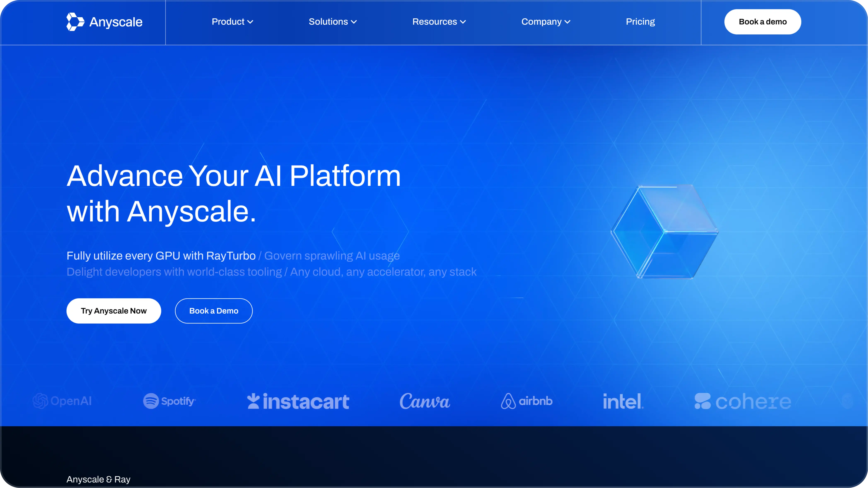Viewport: 868px width, 488px height.
Task: Select 'Fully utilize every GPU with RayTurbo' text
Action: [x=161, y=256]
